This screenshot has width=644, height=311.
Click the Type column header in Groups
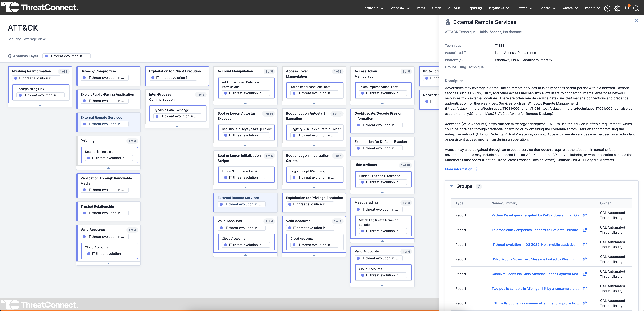459,203
